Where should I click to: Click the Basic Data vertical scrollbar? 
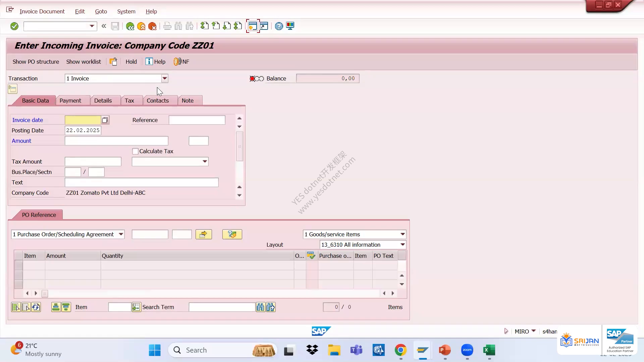click(239, 146)
